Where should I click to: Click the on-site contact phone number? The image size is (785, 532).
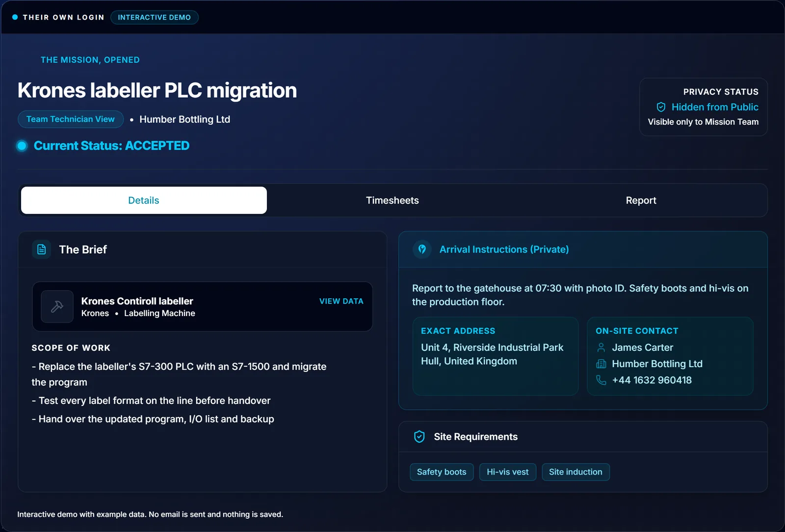[x=652, y=380]
